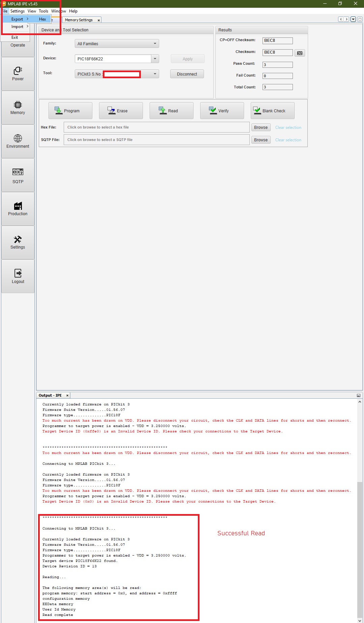Viewport: 364px width, 623px height.
Task: Click the 'Device Revision ID = 13' line
Action: tap(69, 566)
